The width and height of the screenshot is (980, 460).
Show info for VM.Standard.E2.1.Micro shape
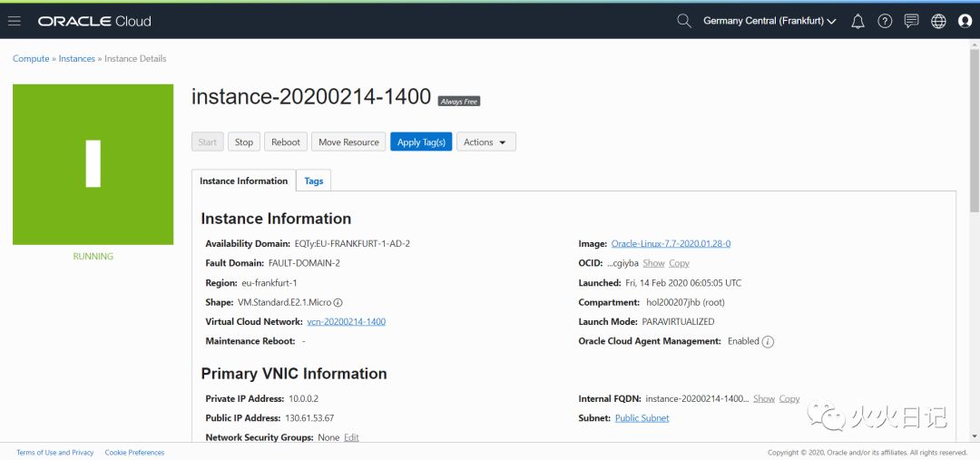click(338, 302)
